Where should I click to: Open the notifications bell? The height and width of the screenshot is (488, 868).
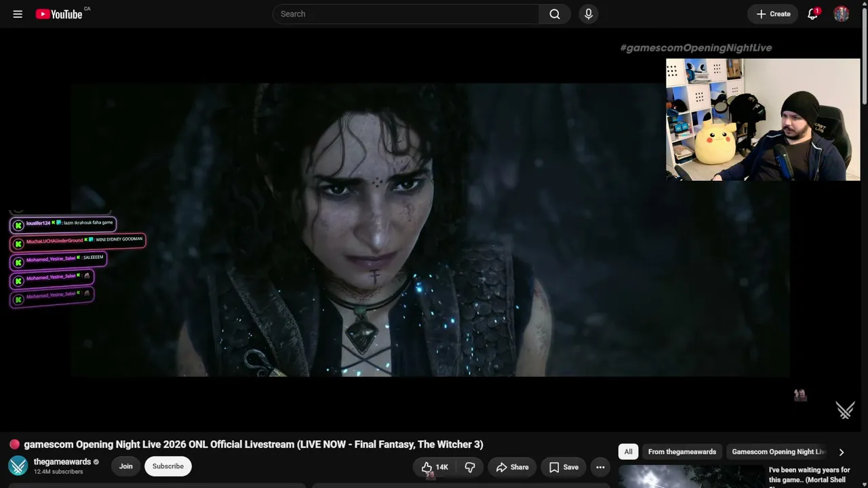(812, 14)
